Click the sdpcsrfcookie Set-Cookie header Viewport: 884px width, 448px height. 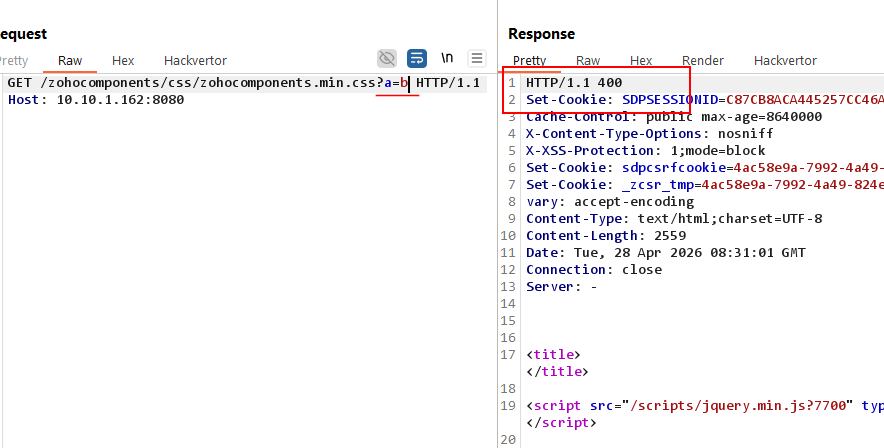[705, 167]
